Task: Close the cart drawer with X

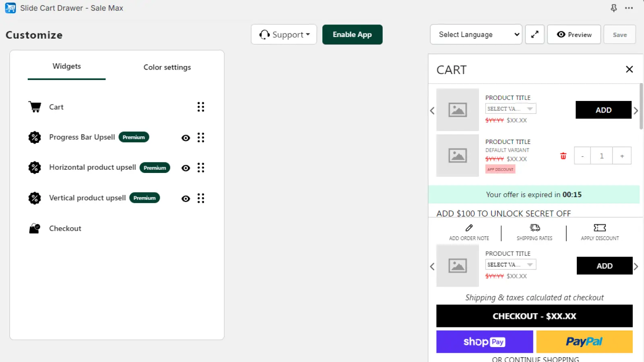Action: pyautogui.click(x=630, y=69)
